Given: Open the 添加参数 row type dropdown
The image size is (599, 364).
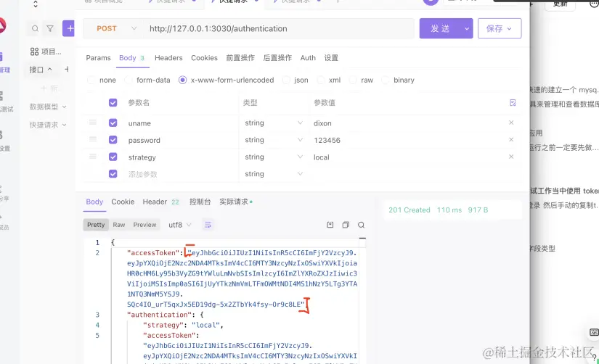Looking at the screenshot, I should (274, 173).
